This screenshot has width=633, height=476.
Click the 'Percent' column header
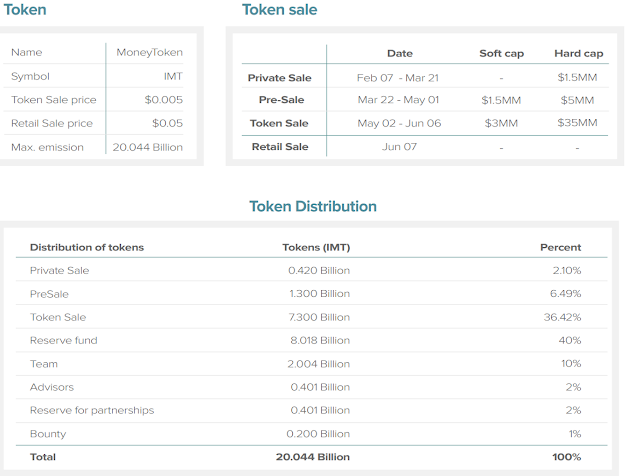pos(560,247)
